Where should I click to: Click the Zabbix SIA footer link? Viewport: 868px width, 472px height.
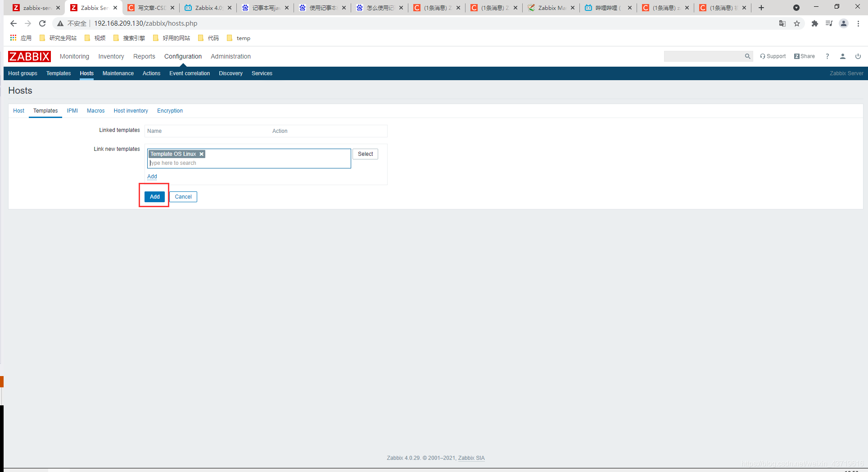(471, 458)
